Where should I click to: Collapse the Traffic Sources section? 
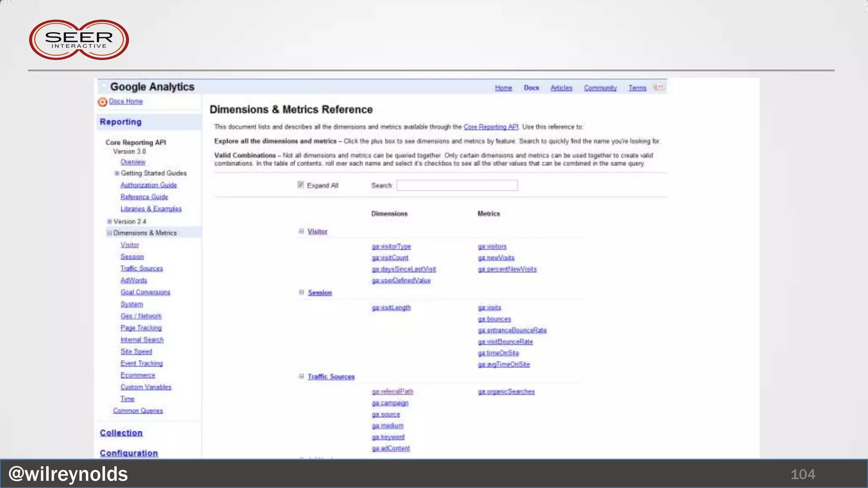coord(301,376)
